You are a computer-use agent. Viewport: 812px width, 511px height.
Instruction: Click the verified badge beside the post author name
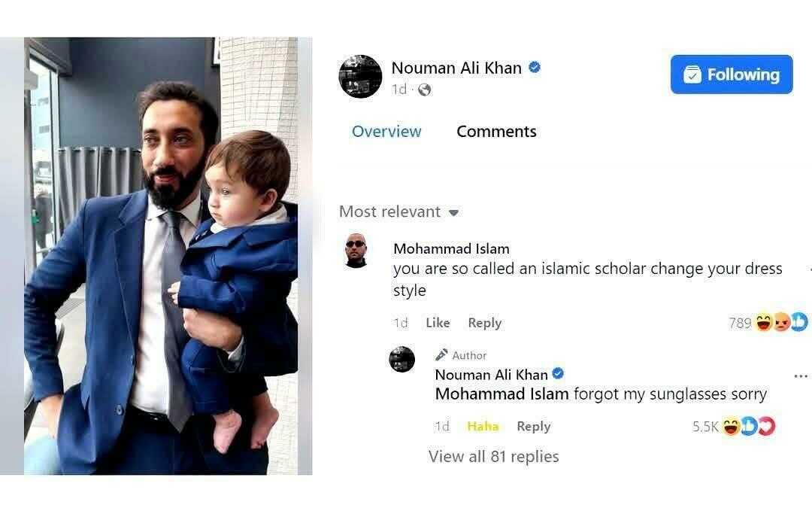pos(535,68)
